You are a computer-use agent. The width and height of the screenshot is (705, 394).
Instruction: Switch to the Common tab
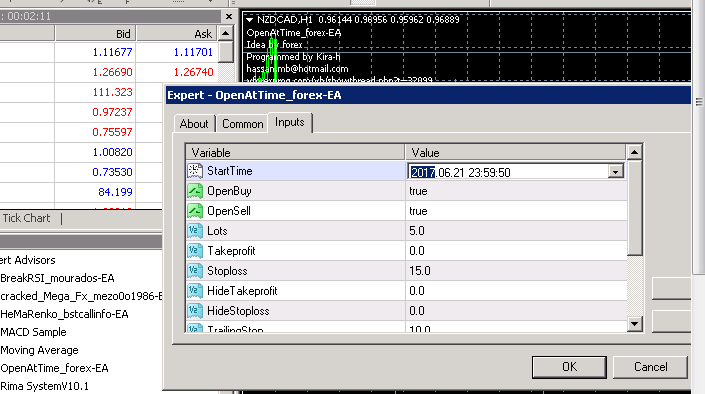coord(243,124)
